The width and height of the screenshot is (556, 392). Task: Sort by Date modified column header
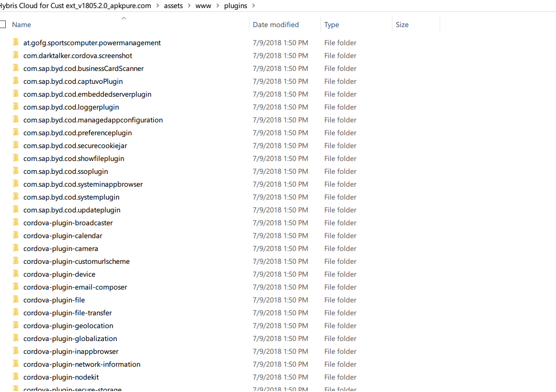(x=276, y=25)
